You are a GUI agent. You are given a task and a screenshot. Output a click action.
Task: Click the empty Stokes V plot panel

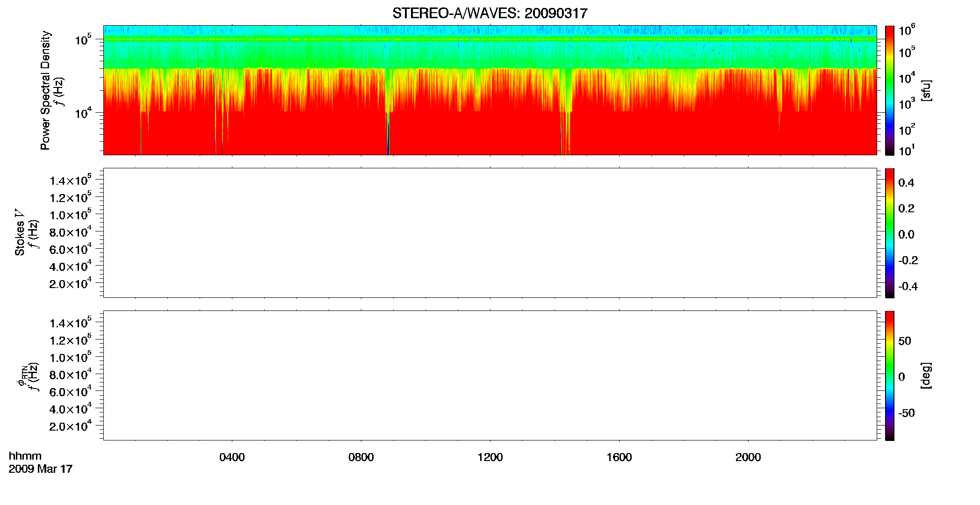tap(490, 233)
